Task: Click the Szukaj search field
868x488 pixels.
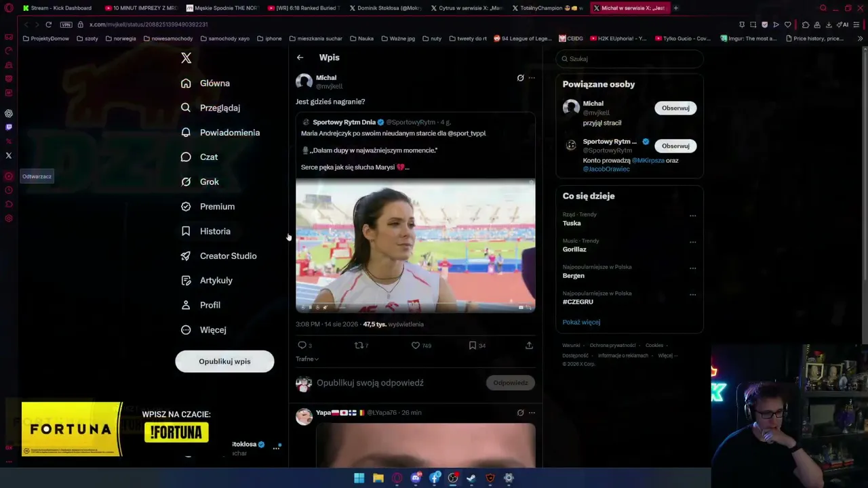Action: click(x=629, y=59)
